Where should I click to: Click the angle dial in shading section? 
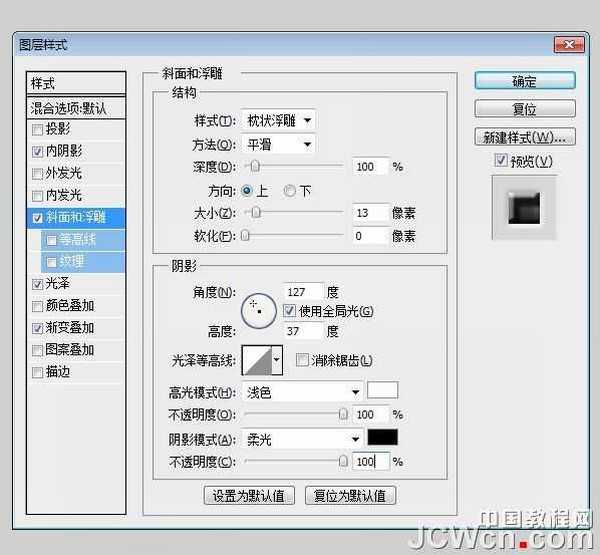pos(257,303)
